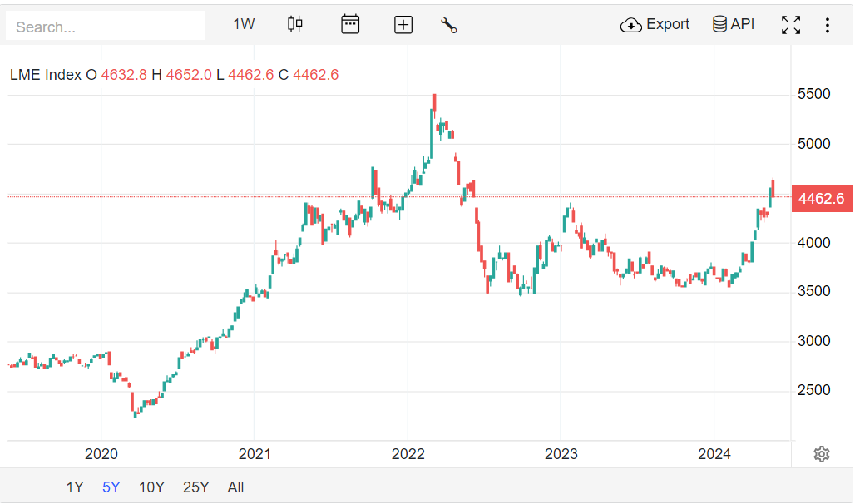This screenshot has width=855, height=504.
Task: Switch to the 10Y time range
Action: point(151,487)
